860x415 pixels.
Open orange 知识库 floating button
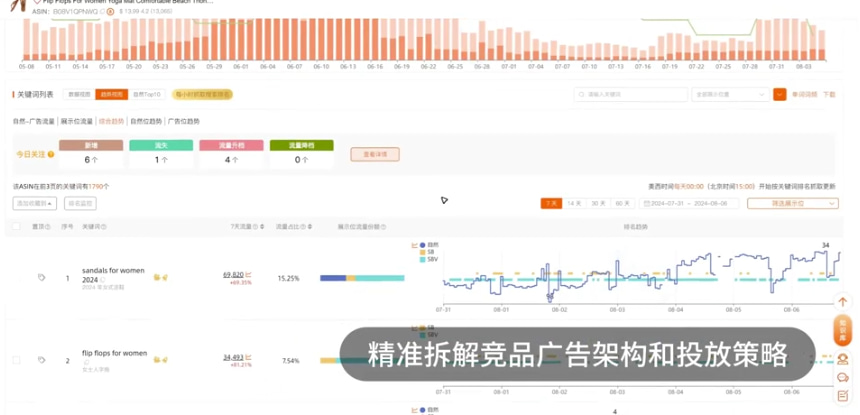(842, 331)
